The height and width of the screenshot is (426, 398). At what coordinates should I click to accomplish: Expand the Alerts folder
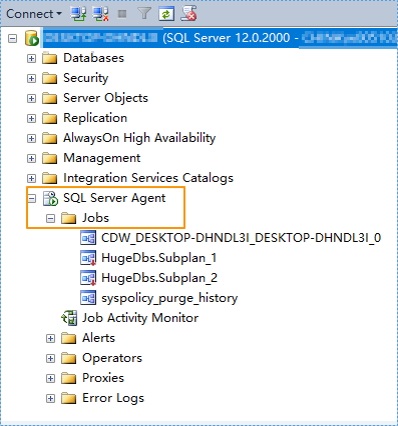(x=50, y=338)
